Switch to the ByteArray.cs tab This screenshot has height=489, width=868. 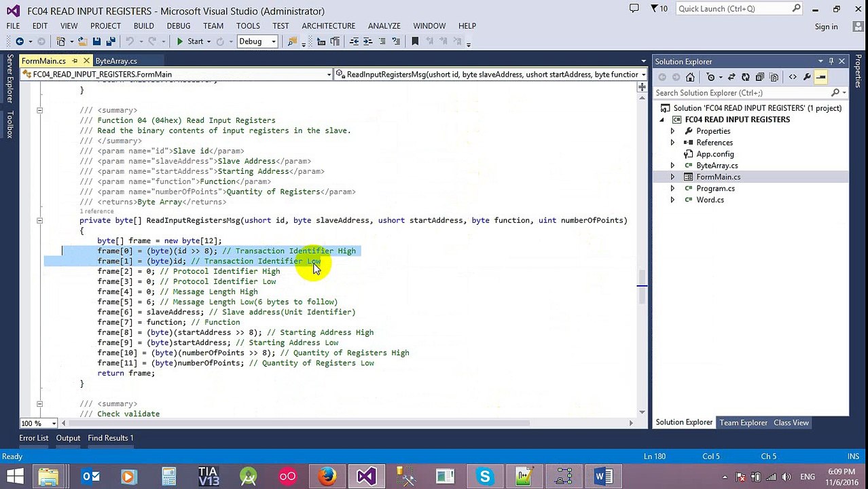tap(116, 61)
